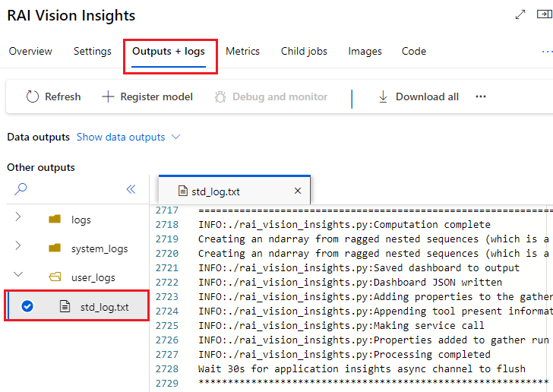Open the Settings tab
553x392 pixels.
pyautogui.click(x=93, y=52)
